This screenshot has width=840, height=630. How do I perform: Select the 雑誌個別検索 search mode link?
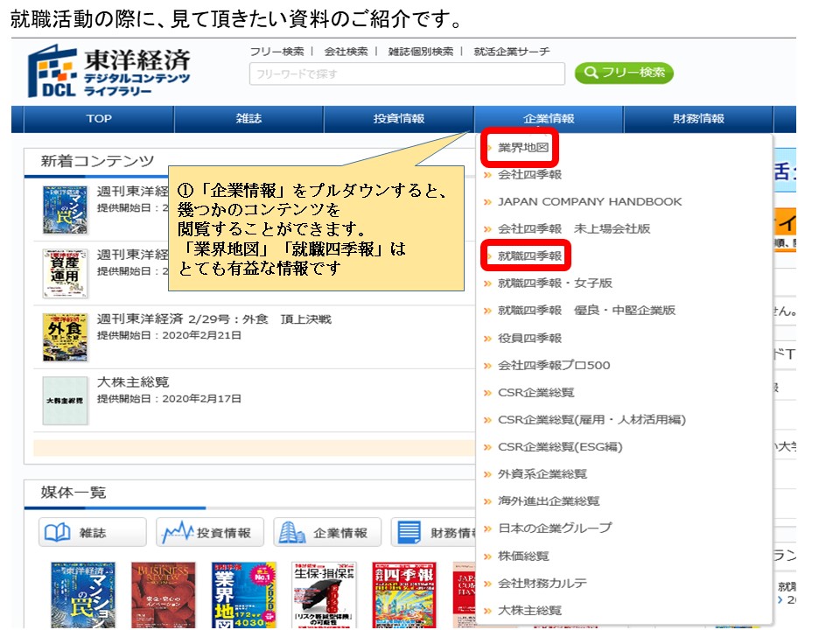point(421,52)
